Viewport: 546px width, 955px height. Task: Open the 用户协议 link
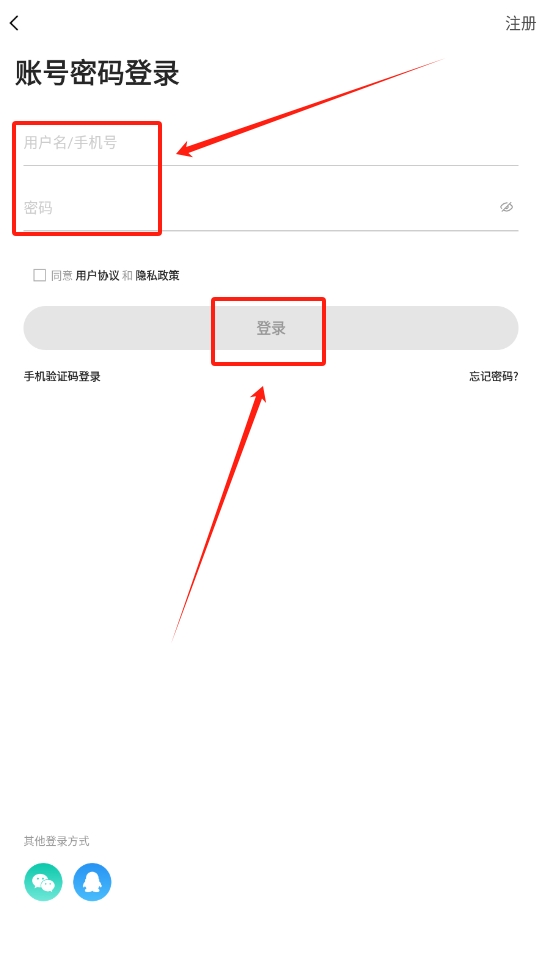(98, 276)
